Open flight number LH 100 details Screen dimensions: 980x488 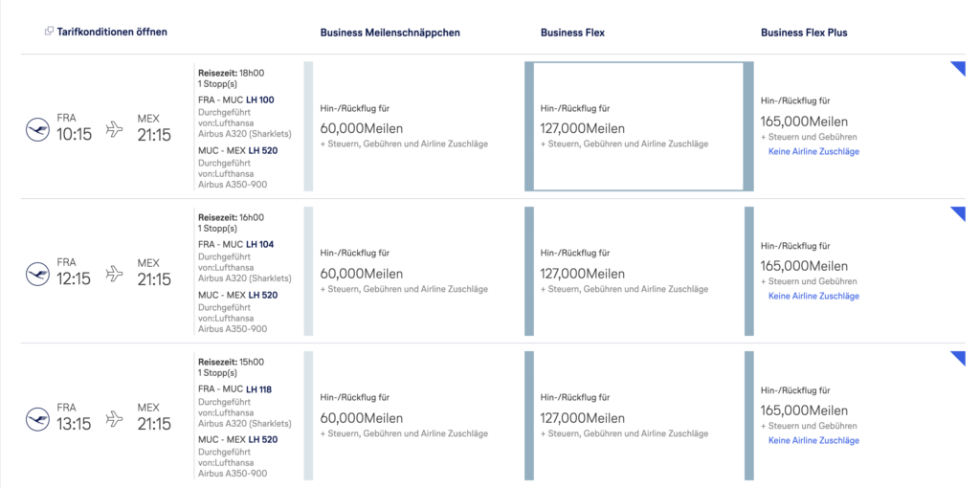(x=260, y=100)
